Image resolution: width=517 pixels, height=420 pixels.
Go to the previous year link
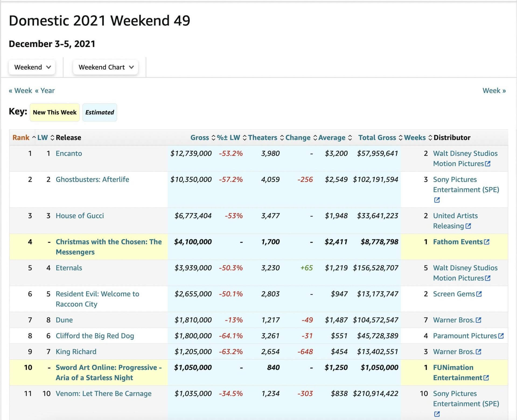(45, 90)
